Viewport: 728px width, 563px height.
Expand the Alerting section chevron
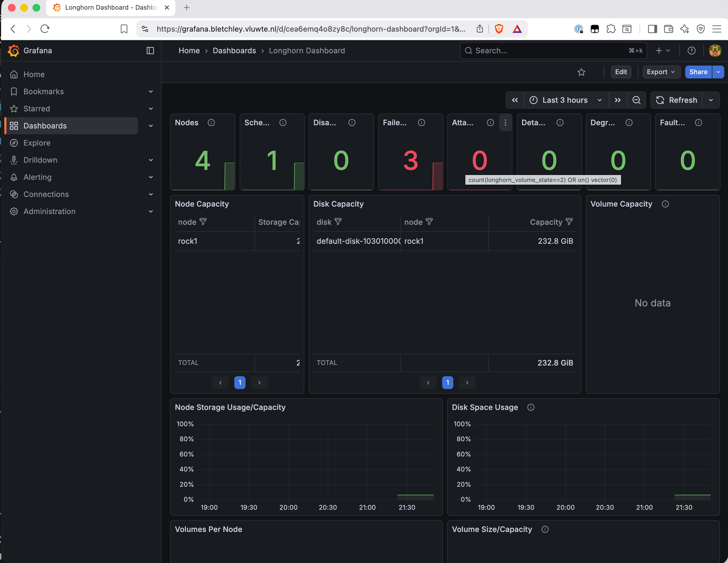[x=151, y=177]
